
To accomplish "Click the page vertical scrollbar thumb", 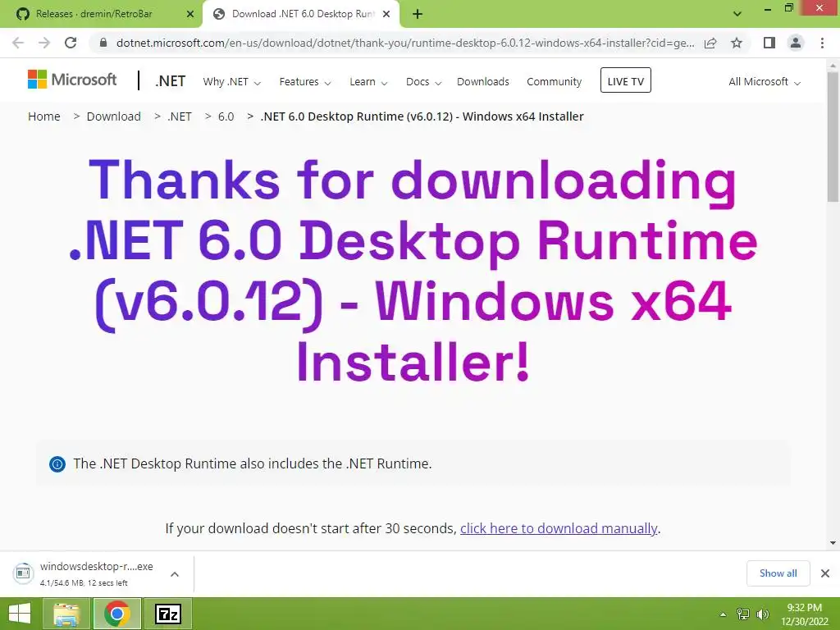I will point(833,137).
